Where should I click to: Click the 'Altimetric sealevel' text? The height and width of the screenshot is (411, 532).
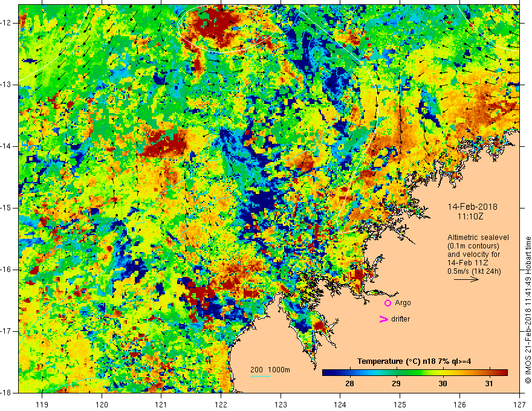click(x=478, y=238)
